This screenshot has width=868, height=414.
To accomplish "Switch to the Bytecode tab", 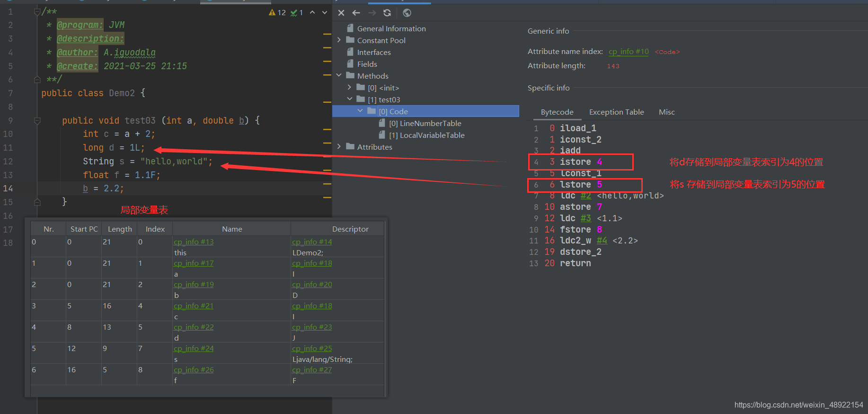I will tap(557, 112).
